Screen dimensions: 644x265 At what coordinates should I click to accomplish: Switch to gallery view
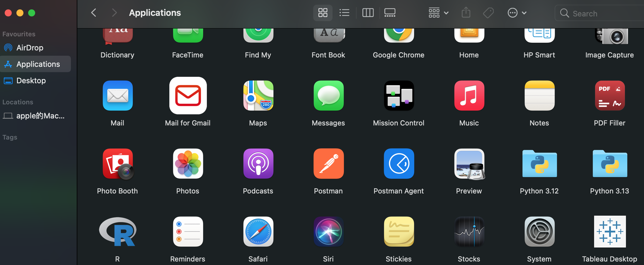pos(390,13)
